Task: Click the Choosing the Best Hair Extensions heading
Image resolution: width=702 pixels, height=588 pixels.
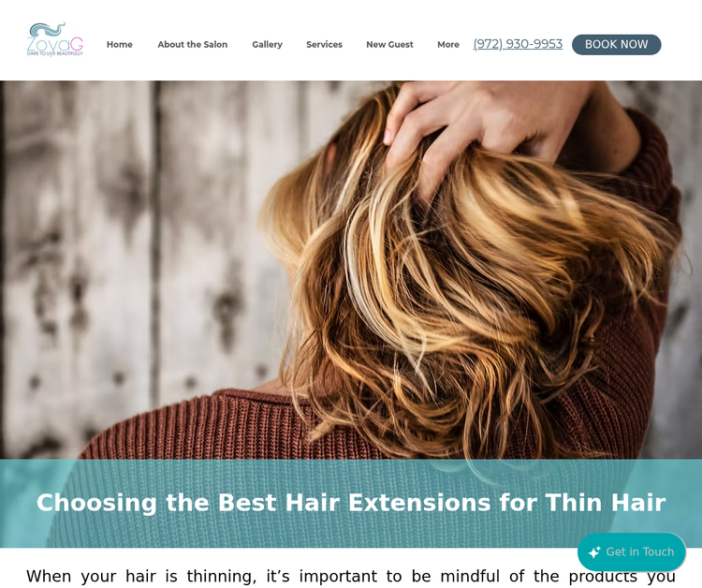Action: 351,503
